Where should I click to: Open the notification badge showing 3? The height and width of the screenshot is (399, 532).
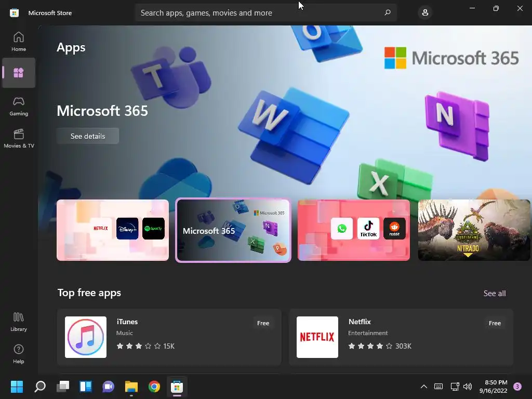(517, 386)
